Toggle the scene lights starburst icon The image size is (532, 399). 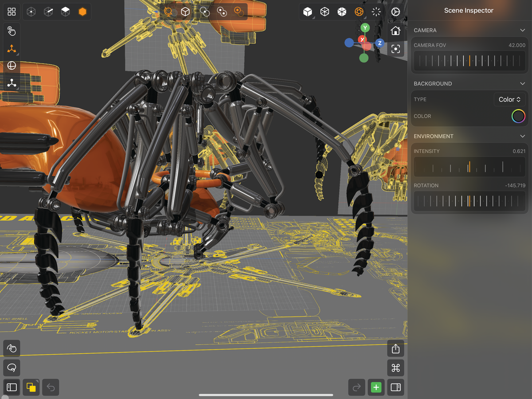(376, 12)
